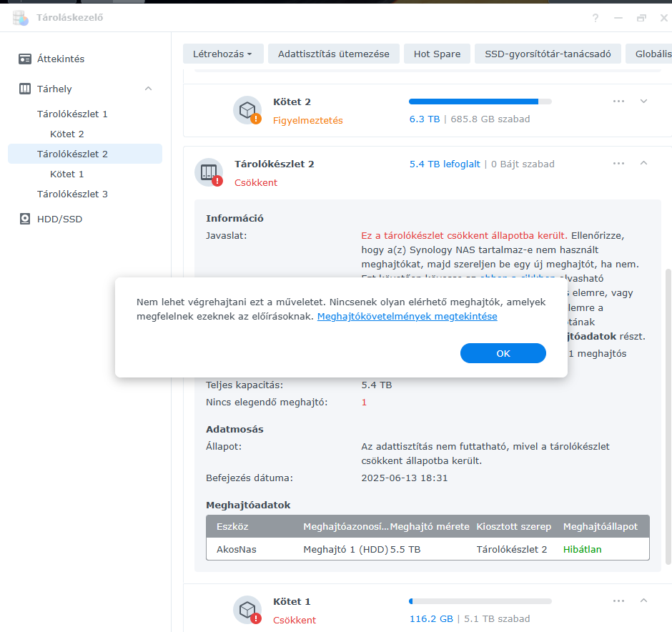The image size is (672, 632).
Task: Open the help question mark icon
Action: coord(596,18)
